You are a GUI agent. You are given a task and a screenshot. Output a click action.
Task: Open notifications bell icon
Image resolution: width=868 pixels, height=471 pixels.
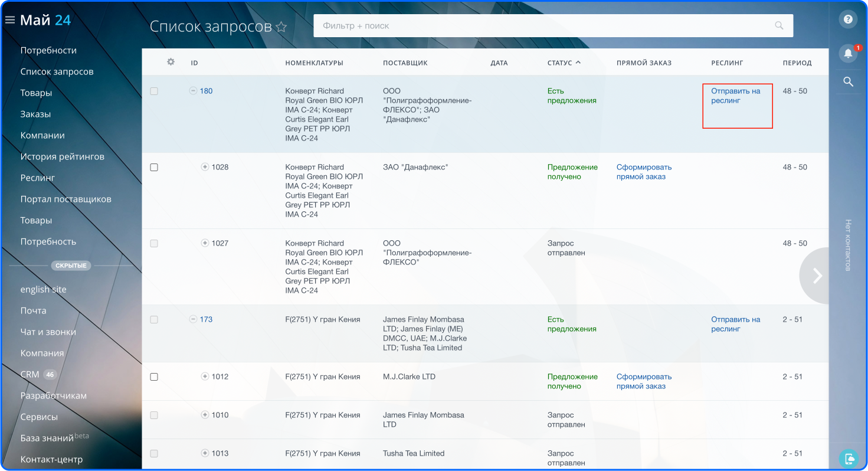848,53
